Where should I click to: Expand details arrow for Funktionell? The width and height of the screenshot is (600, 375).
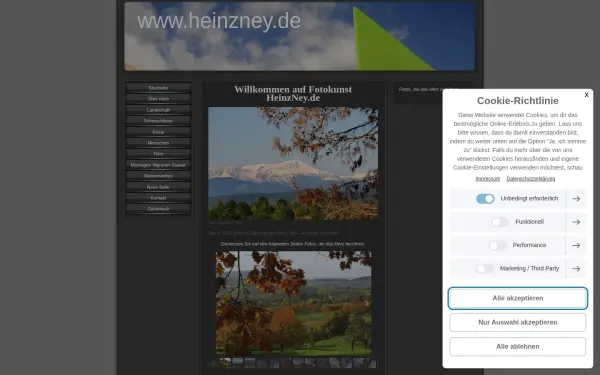pyautogui.click(x=576, y=222)
